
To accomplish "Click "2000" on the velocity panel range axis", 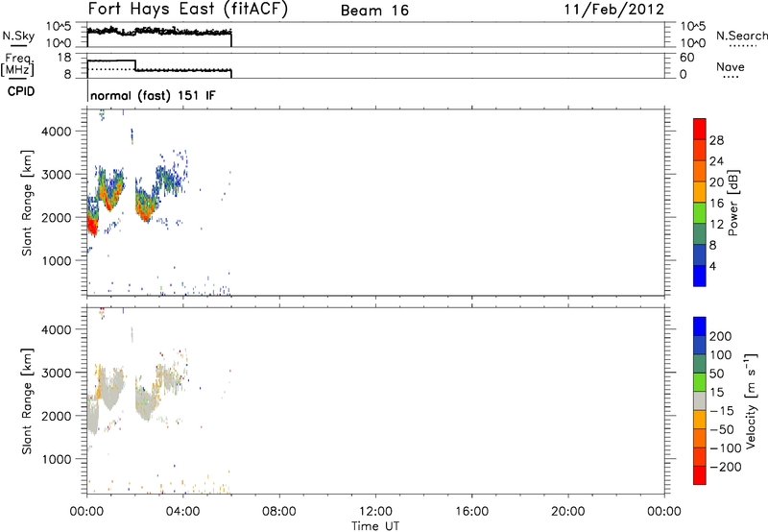I will click(x=57, y=416).
